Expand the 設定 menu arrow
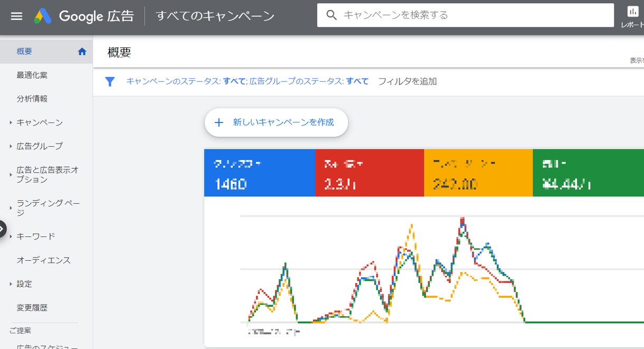The image size is (644, 349). click(x=11, y=284)
